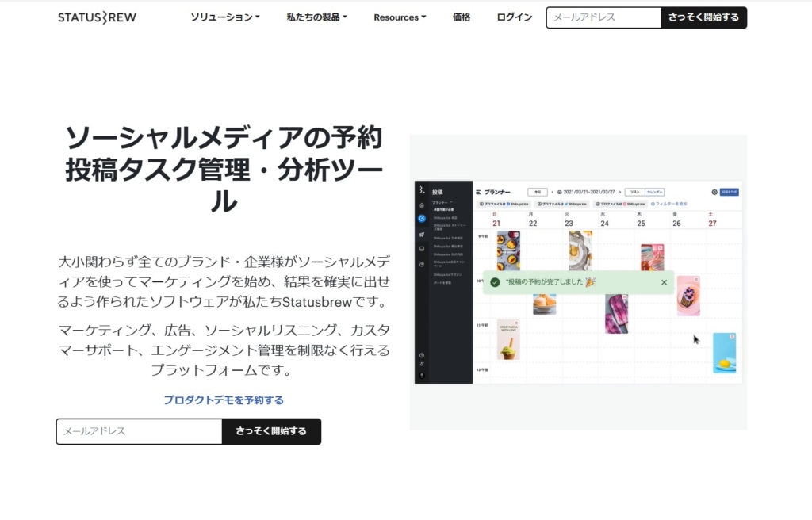Click the settings gear icon in the planner
Image resolution: width=812 pixels, height=520 pixels.
(714, 192)
